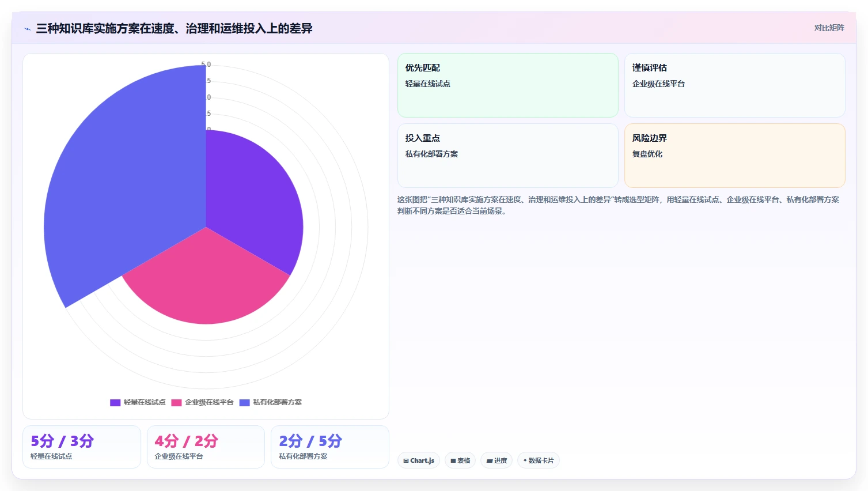Image resolution: width=868 pixels, height=491 pixels.
Task: Click the 轻量在线试点 caption under 5分 / 3分
Action: 51,456
